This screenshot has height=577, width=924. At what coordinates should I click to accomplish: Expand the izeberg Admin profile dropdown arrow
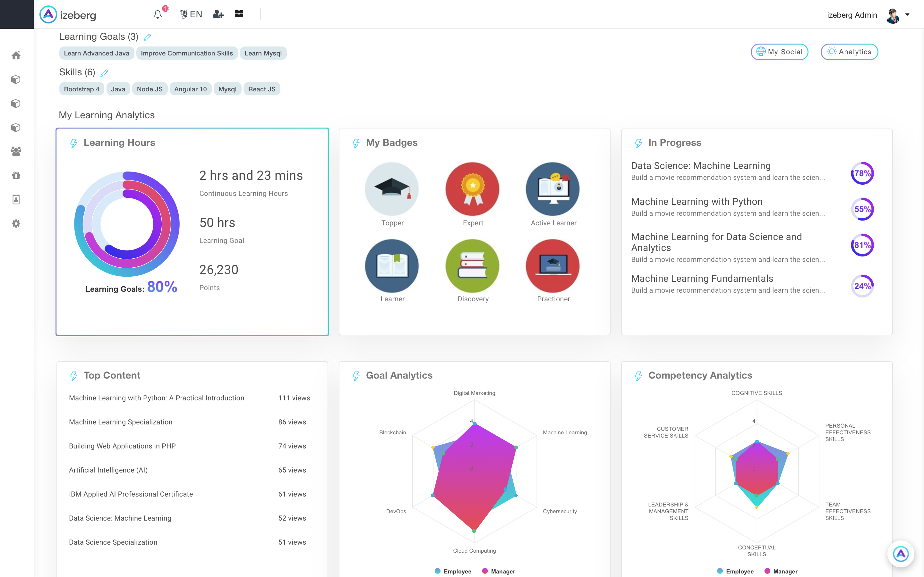coord(907,15)
